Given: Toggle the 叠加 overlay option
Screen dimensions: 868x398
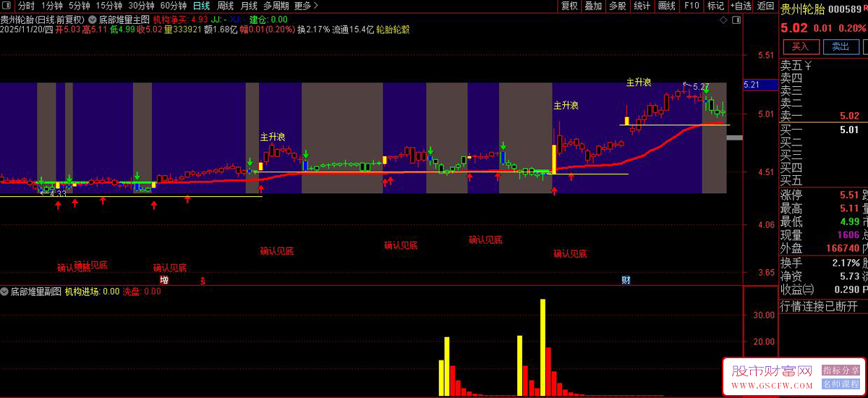Looking at the screenshot, I should coord(593,6).
